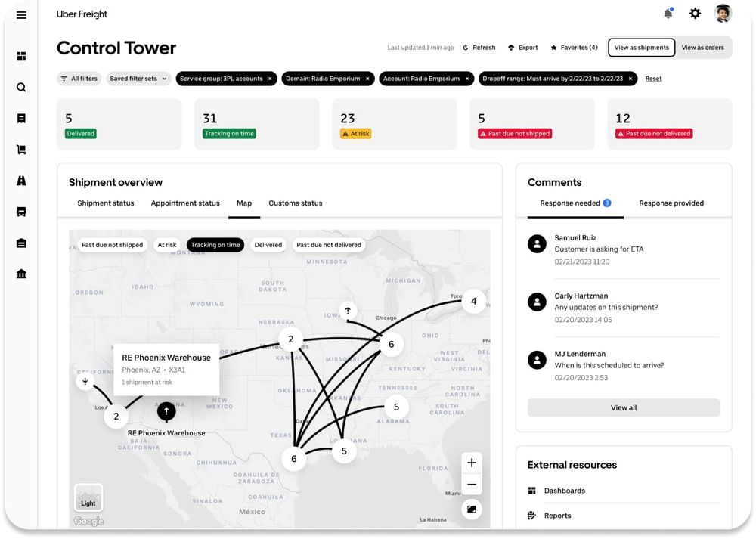756x539 pixels.
Task: Open the All filters panel
Action: click(79, 78)
